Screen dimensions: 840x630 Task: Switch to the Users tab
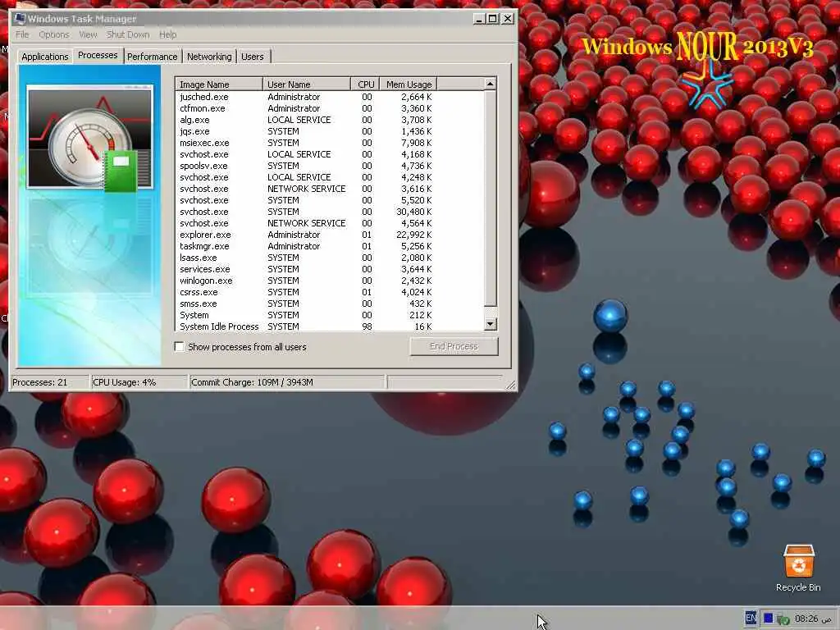pyautogui.click(x=253, y=57)
